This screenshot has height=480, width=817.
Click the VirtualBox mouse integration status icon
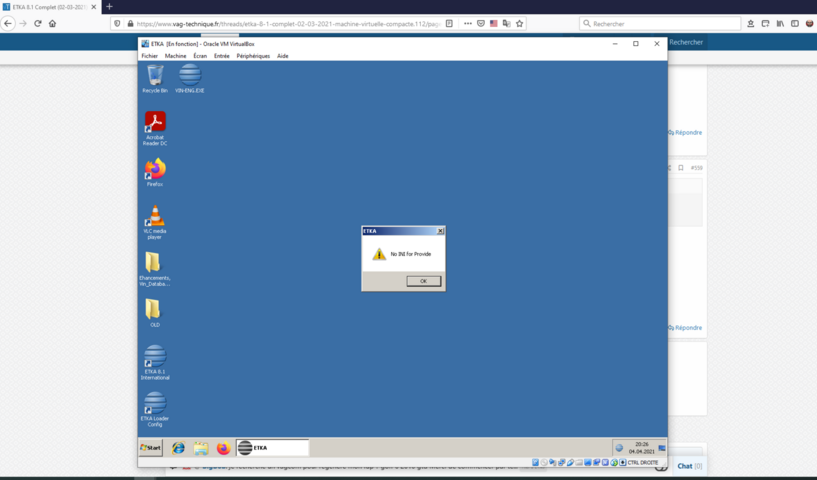pyautogui.click(x=614, y=462)
